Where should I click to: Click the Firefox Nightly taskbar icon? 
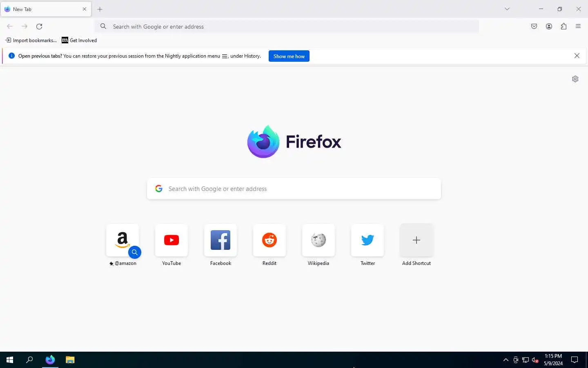tap(50, 360)
